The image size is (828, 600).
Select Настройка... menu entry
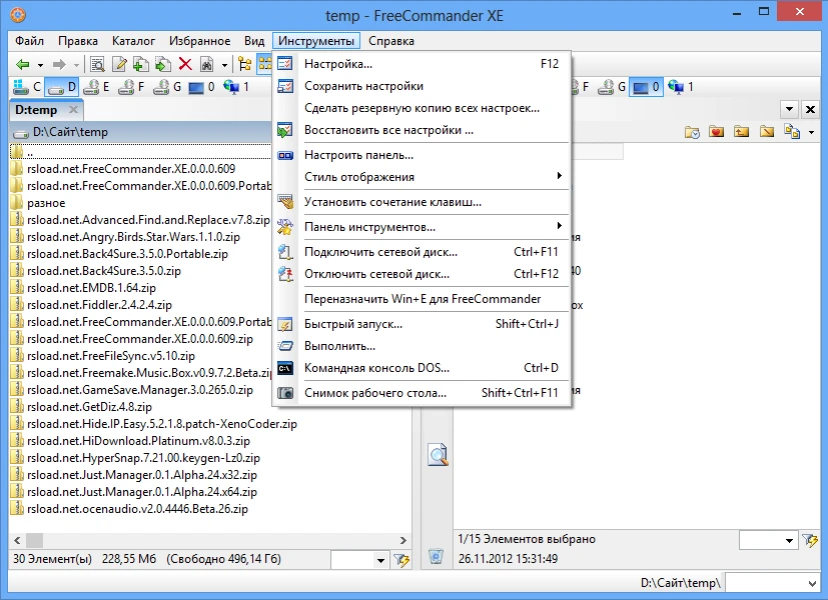click(x=338, y=64)
